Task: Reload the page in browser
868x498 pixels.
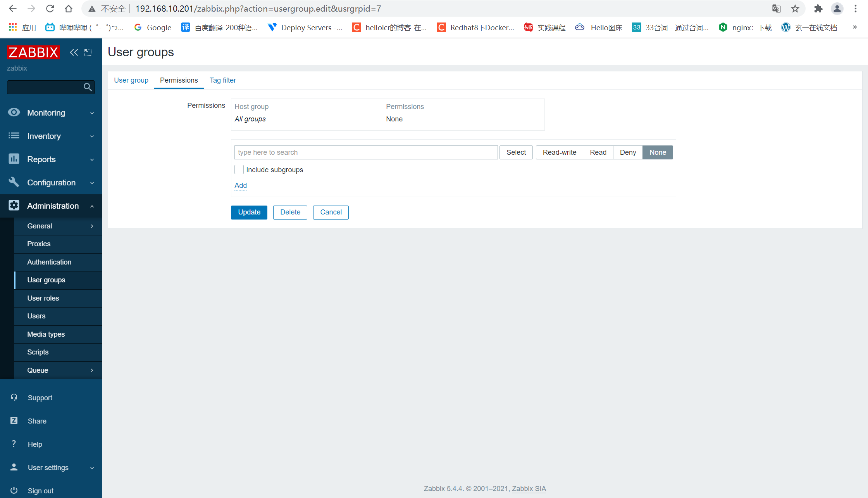Action: 50,9
